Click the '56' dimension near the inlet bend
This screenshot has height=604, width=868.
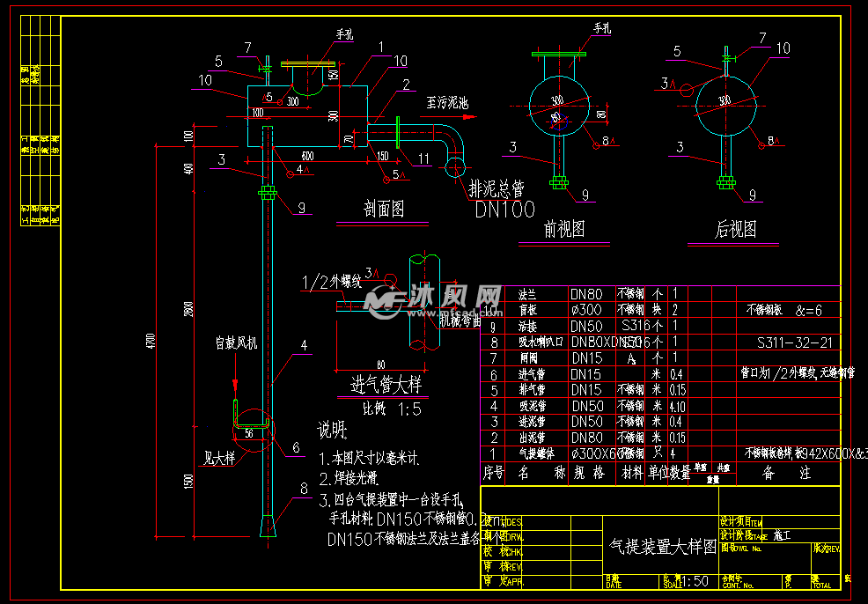tap(249, 433)
